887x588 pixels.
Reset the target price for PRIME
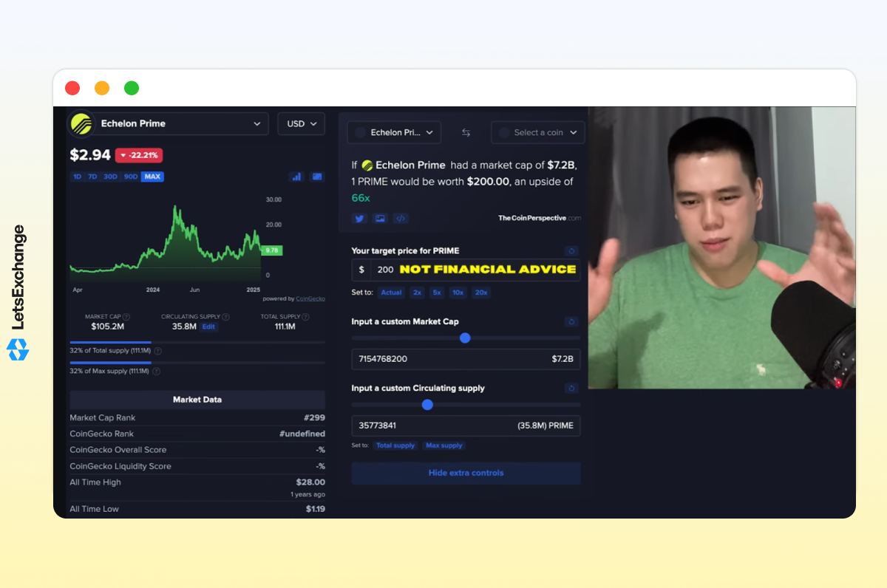pos(571,251)
